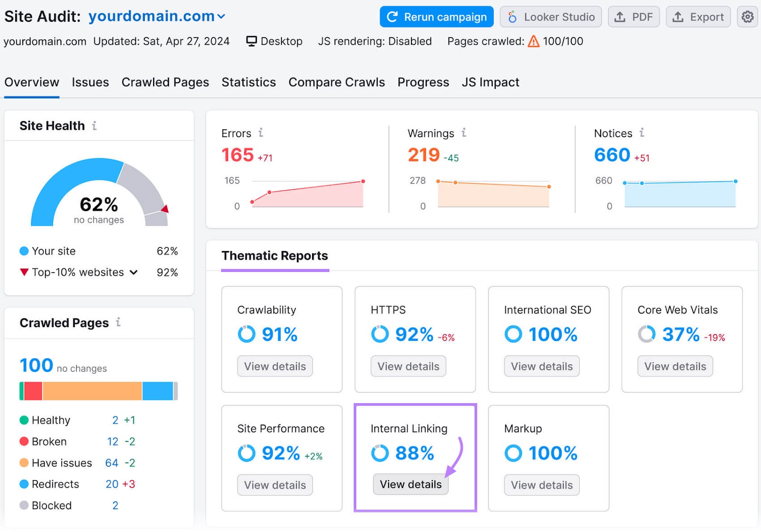Switch to the Issues tab
The image size is (761, 532).
click(x=90, y=82)
